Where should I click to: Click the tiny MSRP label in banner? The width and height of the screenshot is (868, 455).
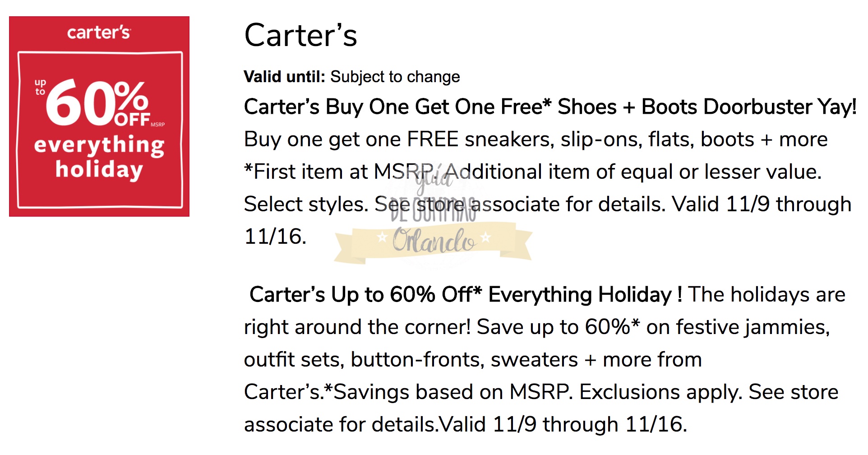[157, 125]
